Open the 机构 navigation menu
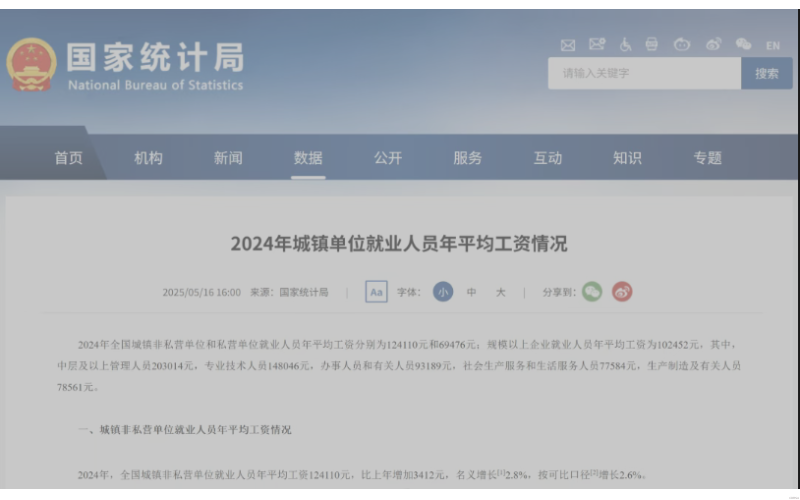 click(148, 158)
